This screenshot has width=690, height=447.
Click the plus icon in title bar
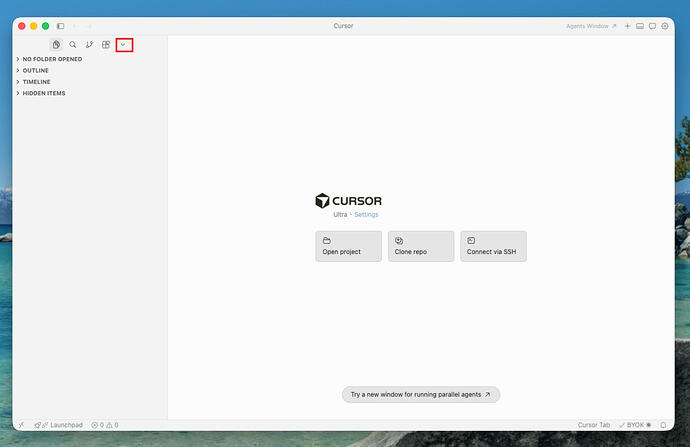click(x=628, y=26)
